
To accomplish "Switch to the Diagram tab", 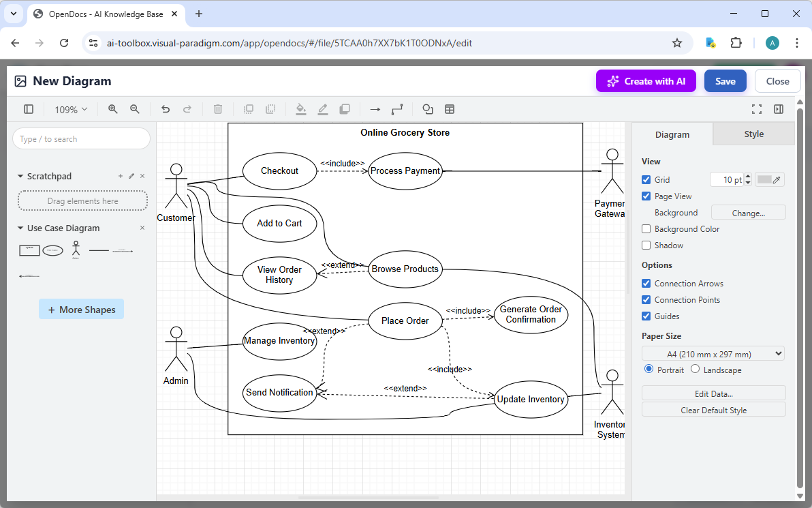I will [672, 134].
